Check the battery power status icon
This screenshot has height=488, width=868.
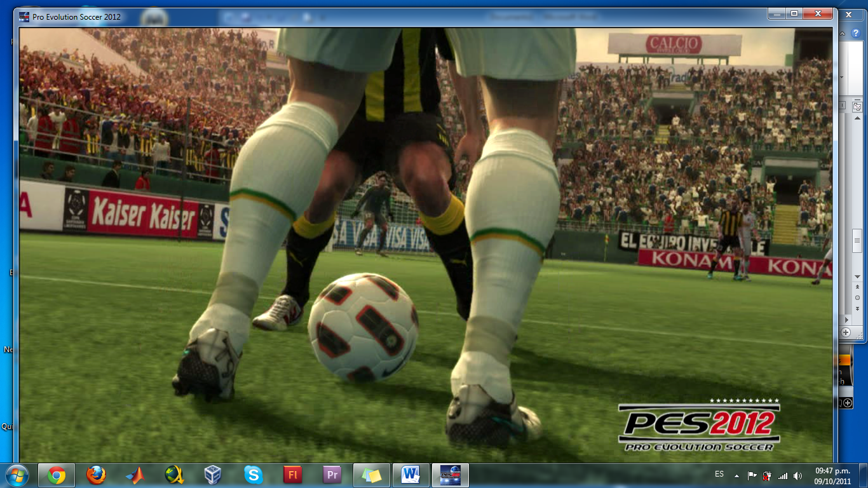(766, 475)
